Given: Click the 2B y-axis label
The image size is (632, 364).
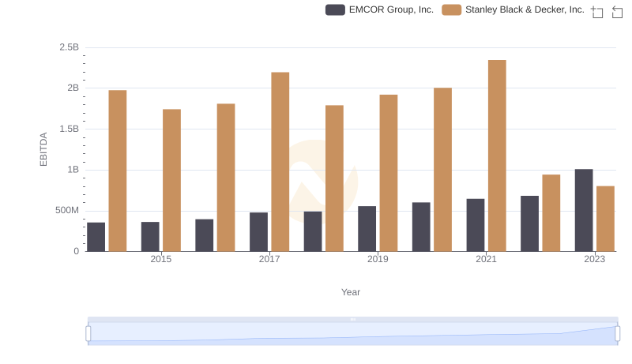Looking at the screenshot, I should 73,88.
